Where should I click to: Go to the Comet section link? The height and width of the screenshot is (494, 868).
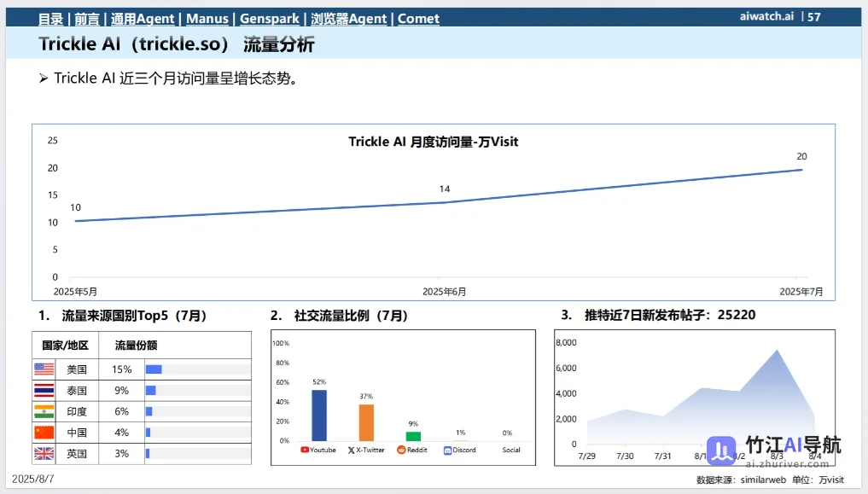(418, 19)
